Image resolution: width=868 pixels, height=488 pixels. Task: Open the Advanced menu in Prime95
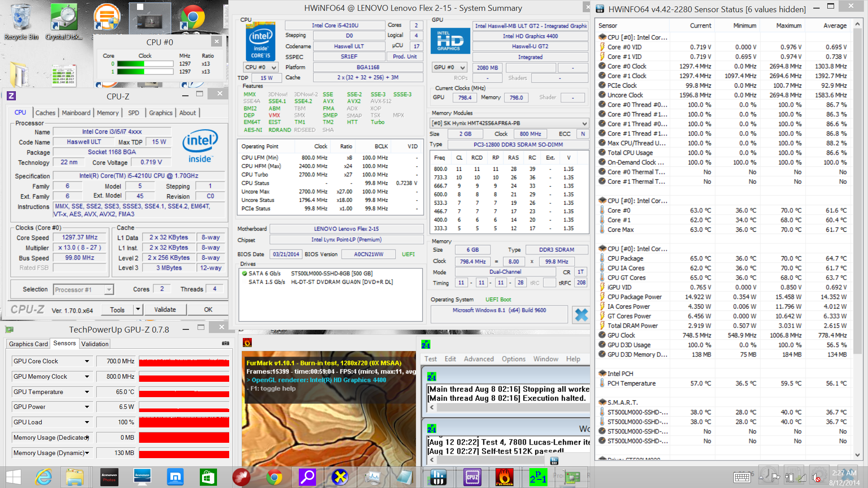coord(478,359)
